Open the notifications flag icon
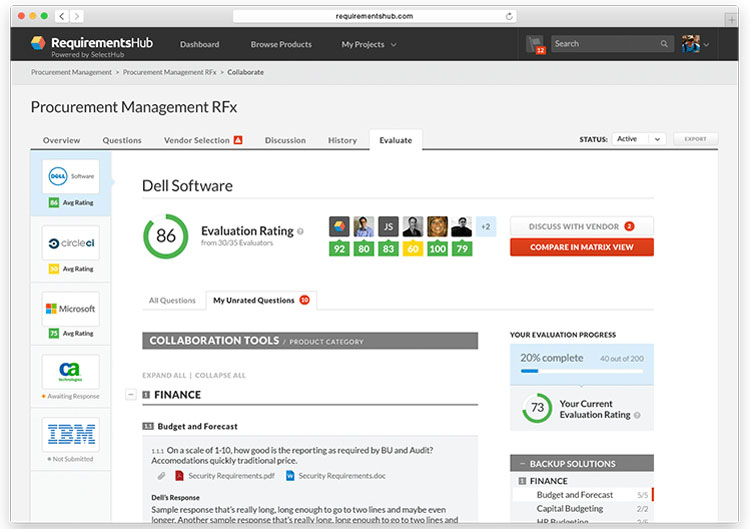This screenshot has width=750, height=529. (x=535, y=44)
